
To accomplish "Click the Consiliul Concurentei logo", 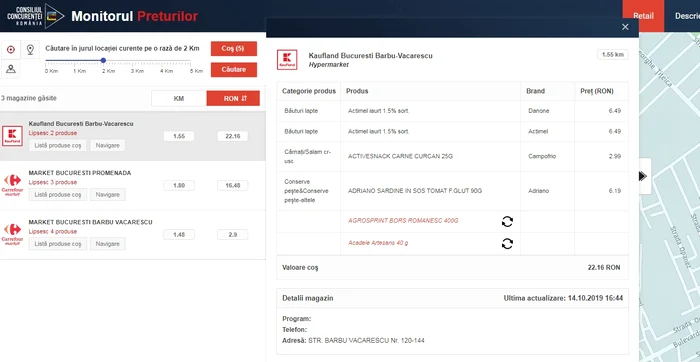I will coord(36,16).
